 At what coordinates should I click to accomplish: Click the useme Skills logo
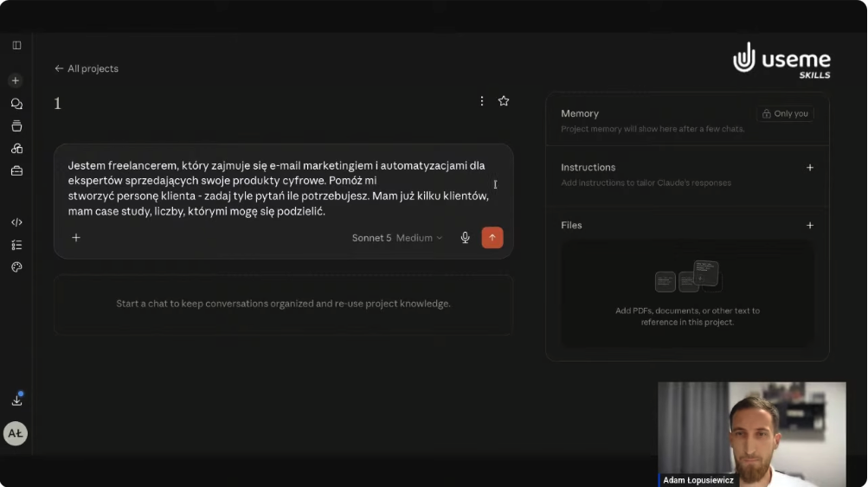781,61
